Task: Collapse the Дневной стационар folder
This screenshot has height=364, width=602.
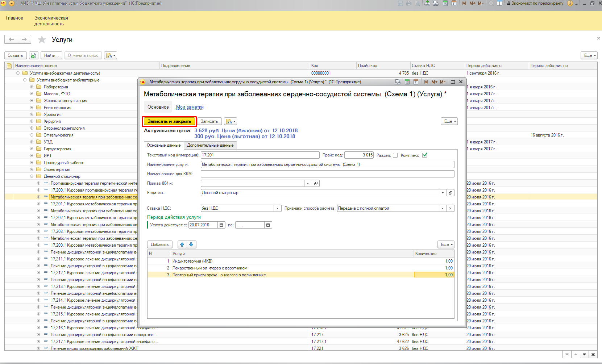Action: pyautogui.click(x=32, y=176)
